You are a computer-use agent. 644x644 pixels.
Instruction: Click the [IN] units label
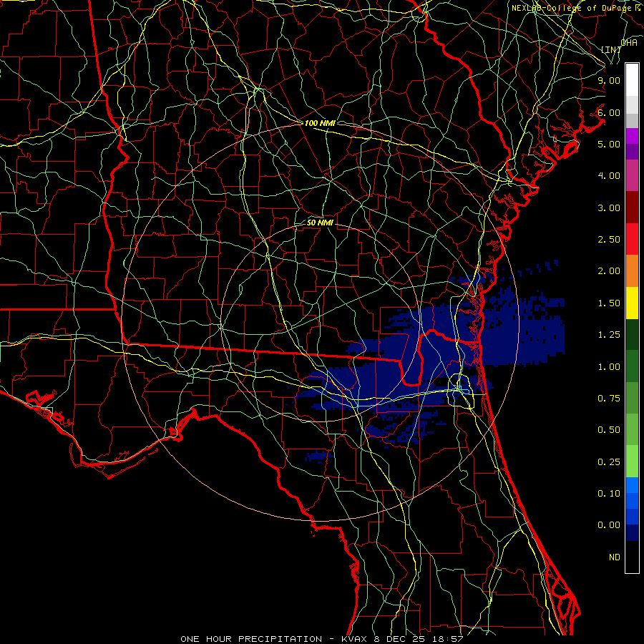[x=611, y=49]
